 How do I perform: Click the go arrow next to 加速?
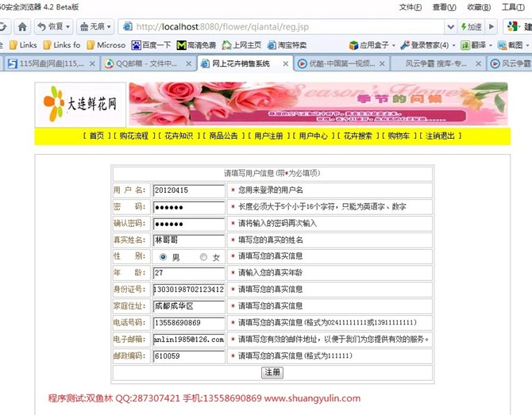[492, 27]
